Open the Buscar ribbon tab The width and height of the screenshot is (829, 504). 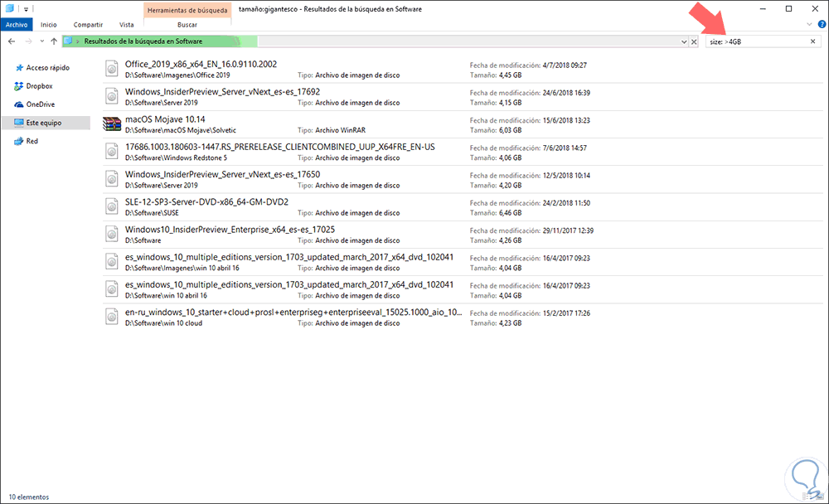(187, 24)
